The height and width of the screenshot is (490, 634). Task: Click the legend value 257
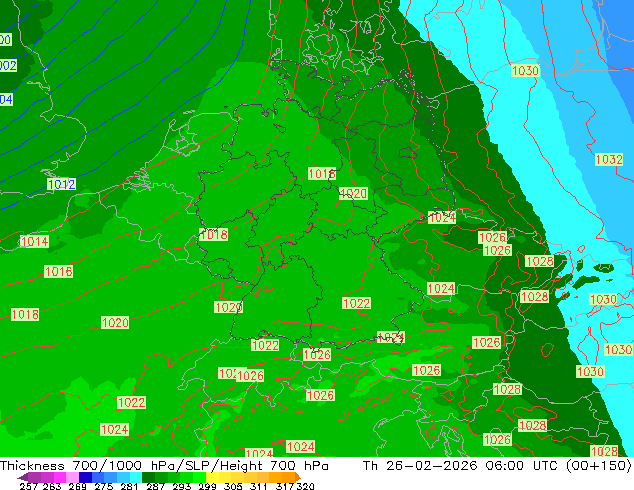pyautogui.click(x=28, y=486)
